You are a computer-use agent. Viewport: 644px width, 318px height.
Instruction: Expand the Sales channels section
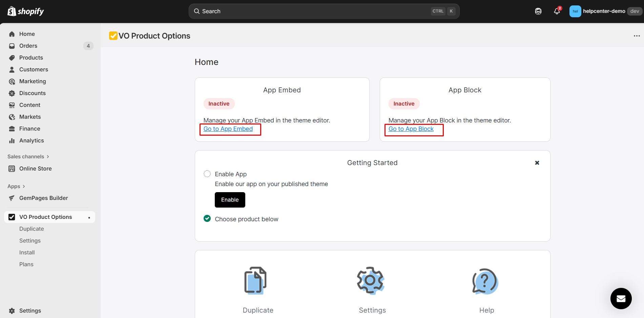click(28, 157)
